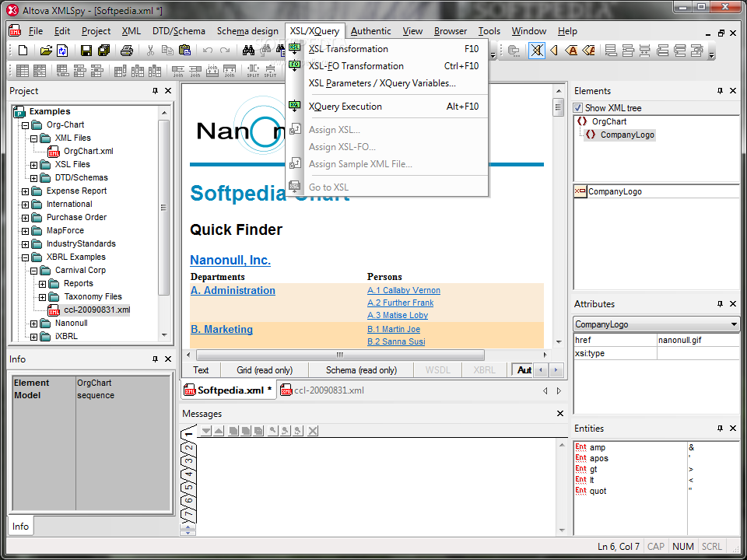Viewport: 747px width, 560px height.
Task: Click the XQuery Execution icon in the menu
Action: tap(294, 107)
